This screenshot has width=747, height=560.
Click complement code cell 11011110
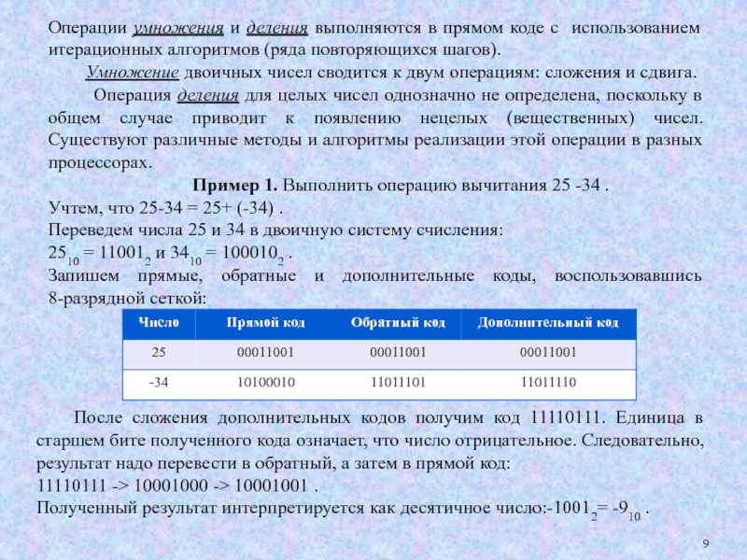[549, 382]
